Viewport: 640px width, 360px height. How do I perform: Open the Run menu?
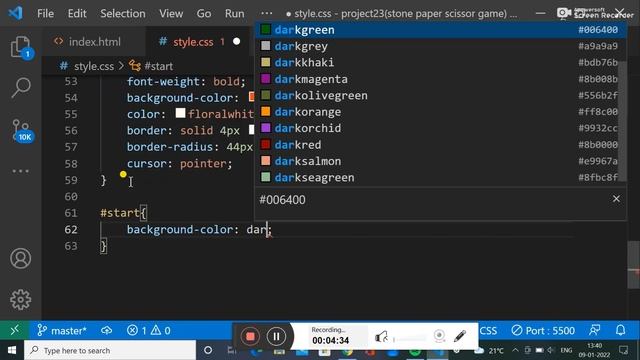pos(234,13)
